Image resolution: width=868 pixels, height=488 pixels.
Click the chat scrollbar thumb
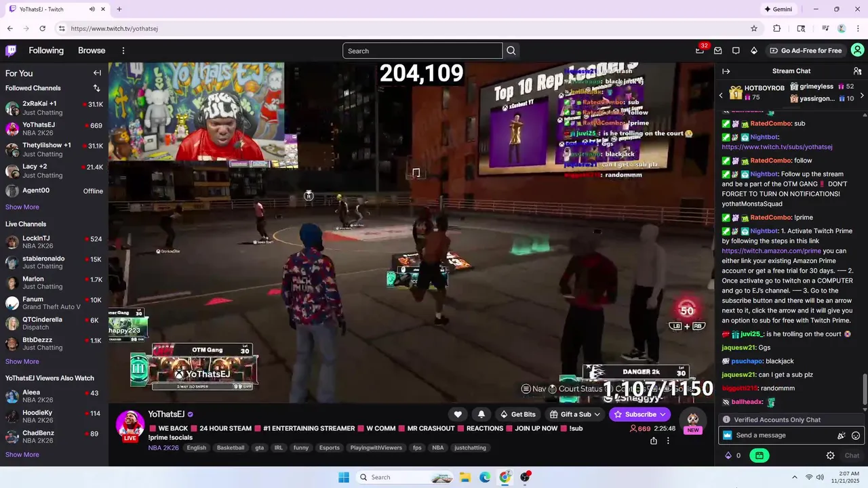click(x=864, y=391)
